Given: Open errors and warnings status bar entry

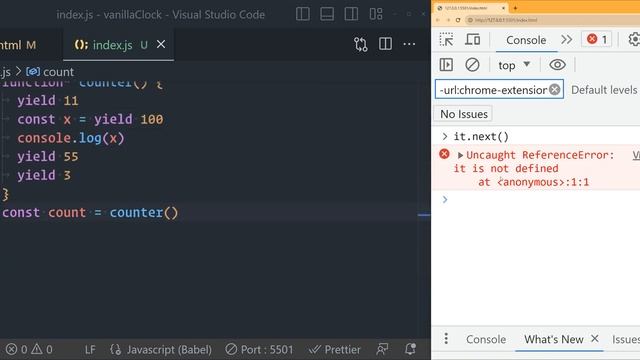Looking at the screenshot, I should click(x=29, y=349).
